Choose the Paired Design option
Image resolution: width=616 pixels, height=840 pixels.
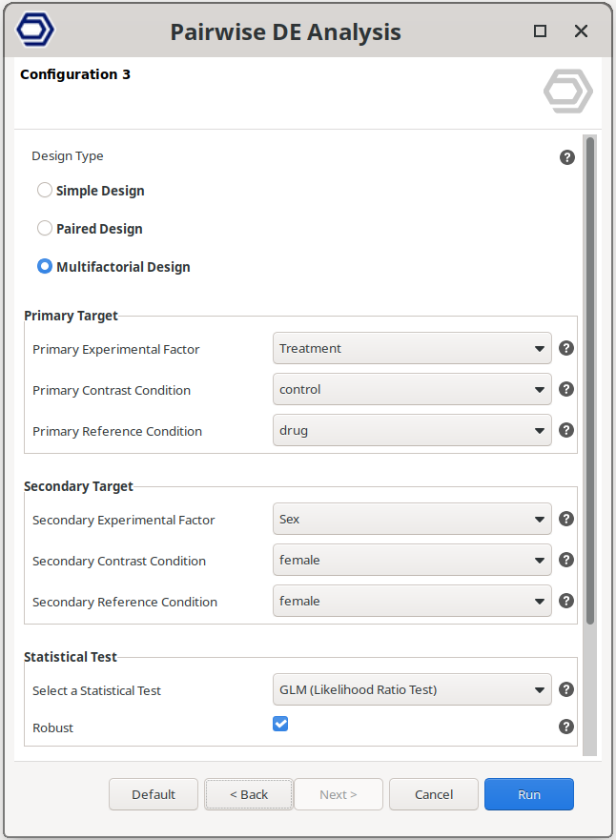coord(45,229)
